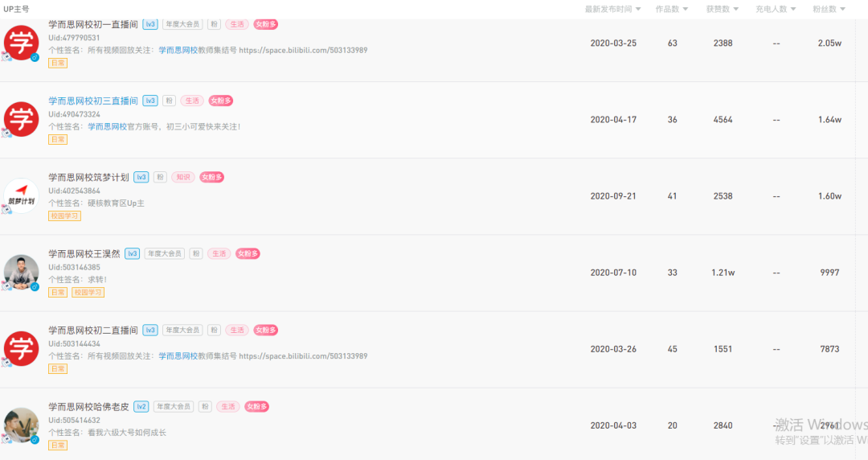Select the 年度大会员 badge on 学而思网校初二直播间
This screenshot has height=460, width=868.
click(182, 331)
